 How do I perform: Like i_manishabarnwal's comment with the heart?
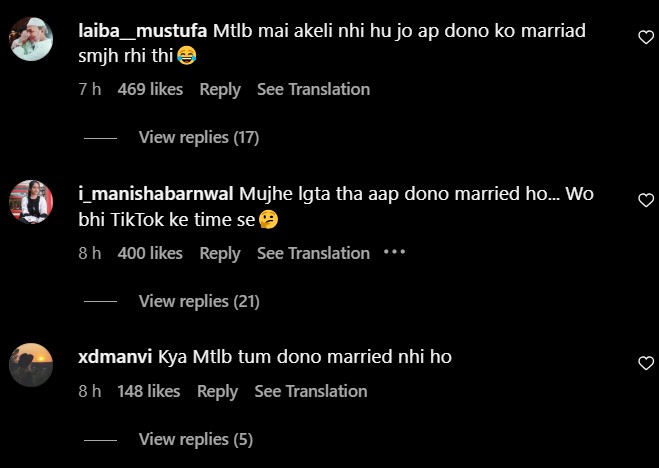[646, 201]
